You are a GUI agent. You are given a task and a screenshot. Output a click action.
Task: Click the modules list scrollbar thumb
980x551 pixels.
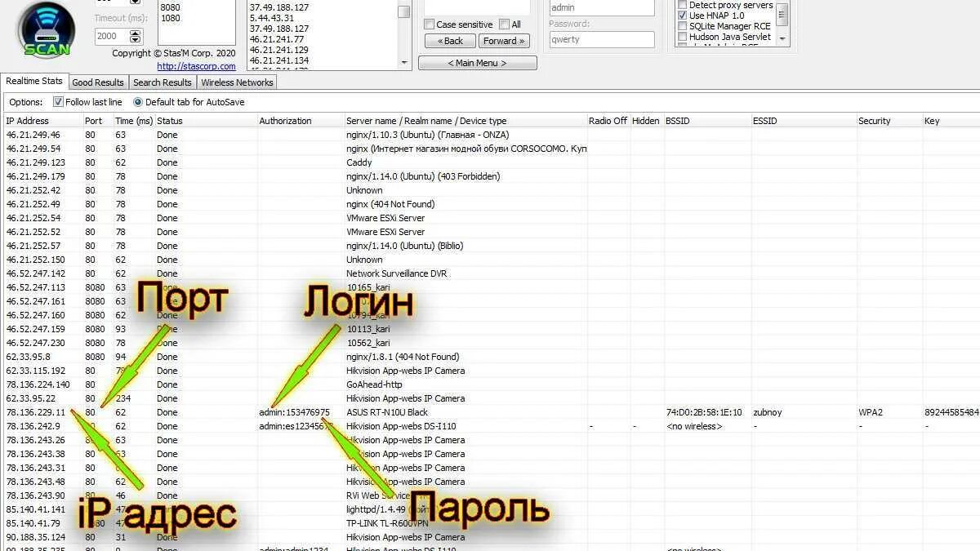782,14
